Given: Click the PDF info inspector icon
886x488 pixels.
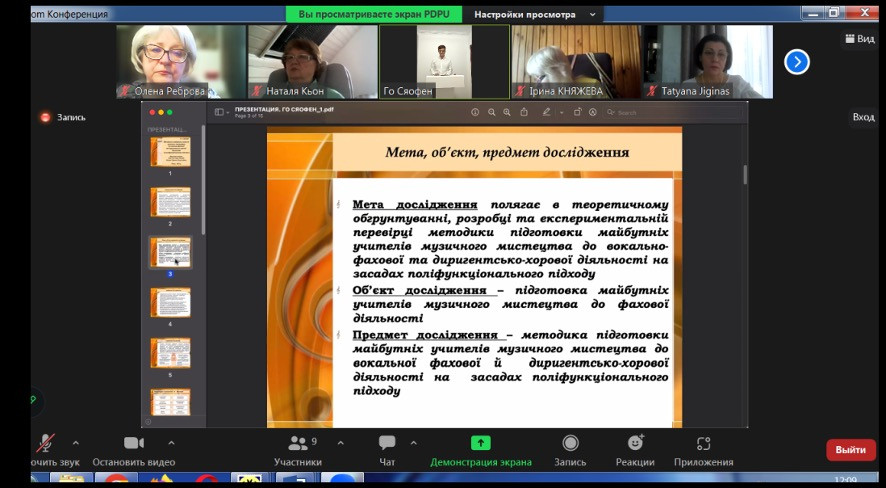Looking at the screenshot, I should (x=475, y=112).
